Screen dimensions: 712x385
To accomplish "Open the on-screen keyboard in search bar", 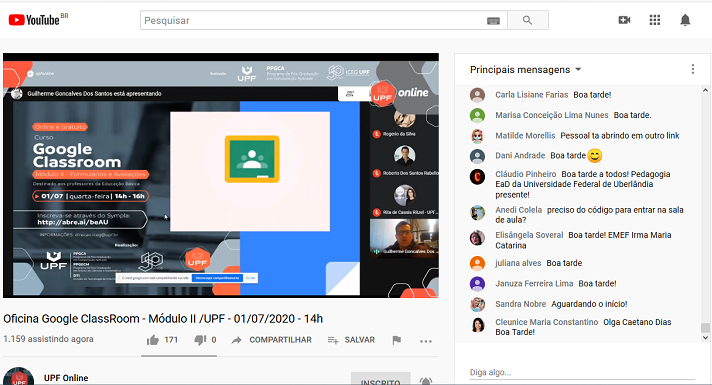I will tap(493, 21).
